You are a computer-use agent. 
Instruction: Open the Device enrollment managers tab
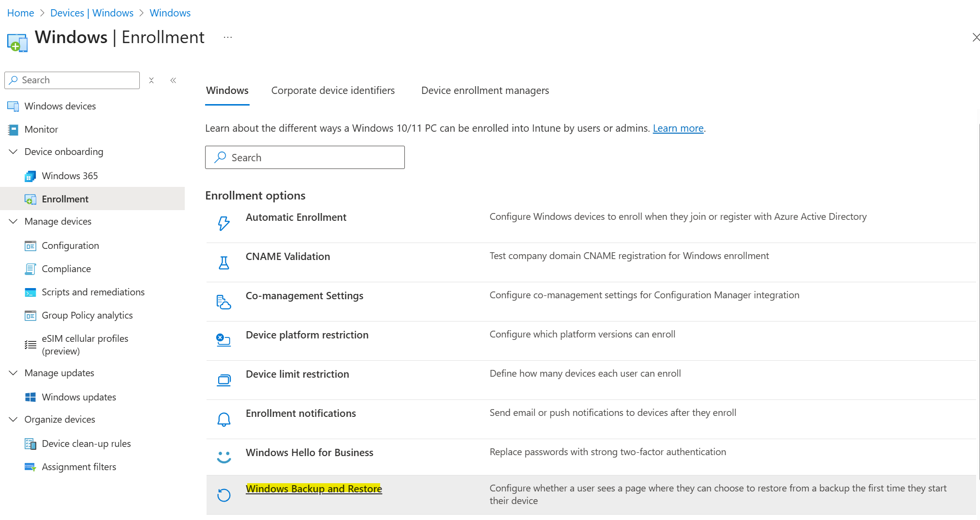(x=485, y=91)
